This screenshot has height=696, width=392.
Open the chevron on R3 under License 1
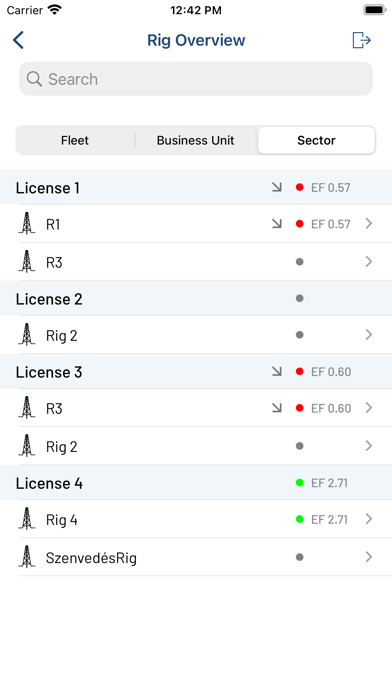[369, 262]
